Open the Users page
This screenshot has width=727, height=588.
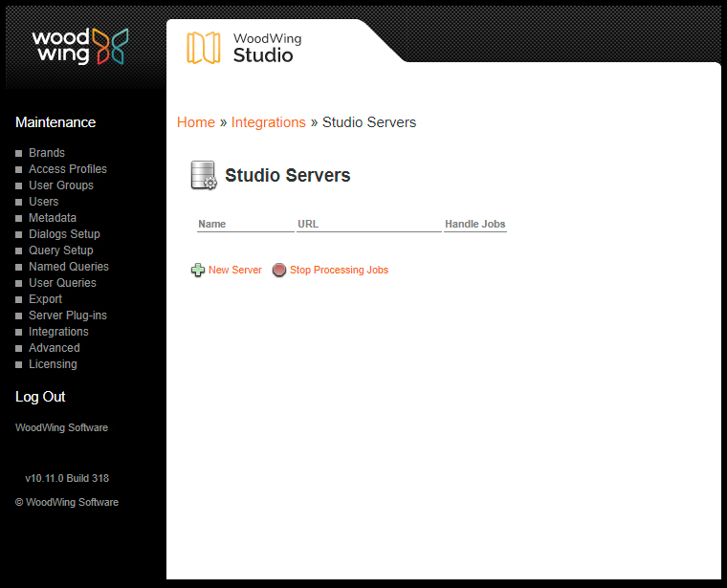click(44, 202)
